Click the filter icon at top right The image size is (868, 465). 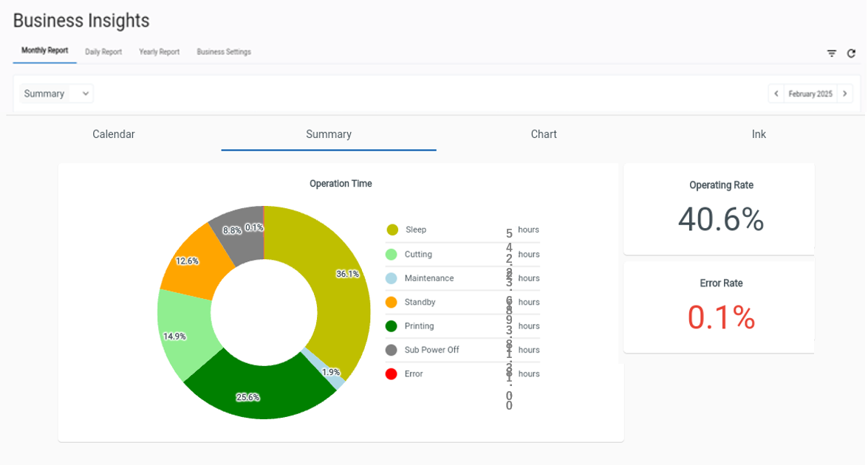pos(832,53)
